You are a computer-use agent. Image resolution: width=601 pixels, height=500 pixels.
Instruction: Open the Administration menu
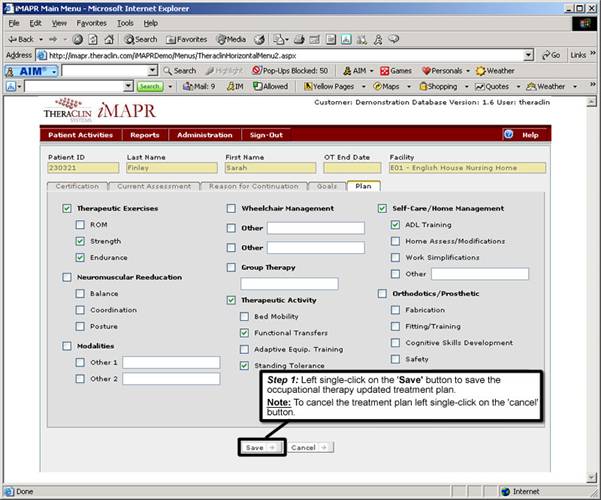[x=204, y=134]
